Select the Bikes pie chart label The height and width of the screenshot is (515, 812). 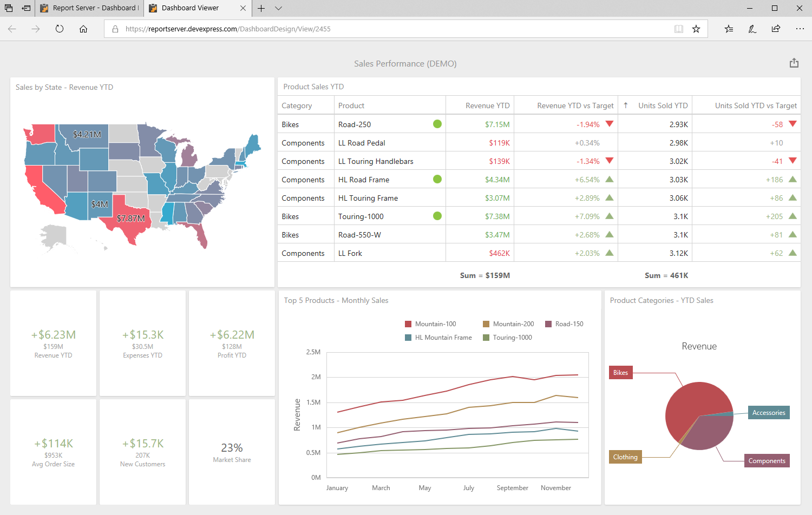pos(620,373)
